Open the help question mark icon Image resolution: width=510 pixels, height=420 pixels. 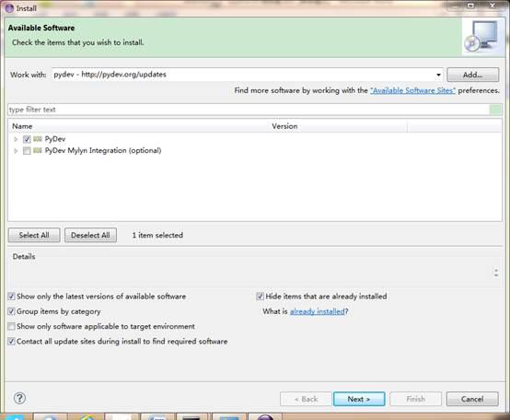point(19,398)
